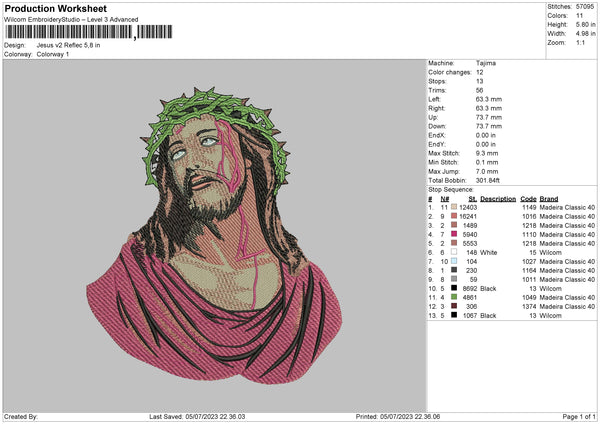Click the Machine value 'Tajima'
Image resolution: width=600 pixels, height=424 pixels.
tap(486, 63)
